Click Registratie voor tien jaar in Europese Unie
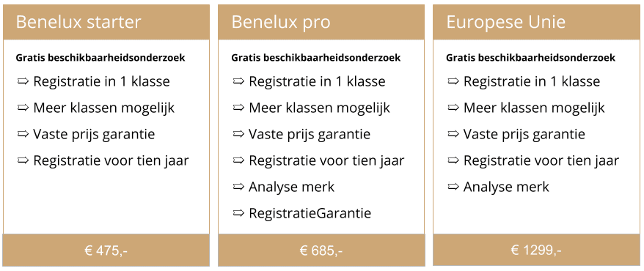This screenshot has height=271, width=644. [541, 160]
